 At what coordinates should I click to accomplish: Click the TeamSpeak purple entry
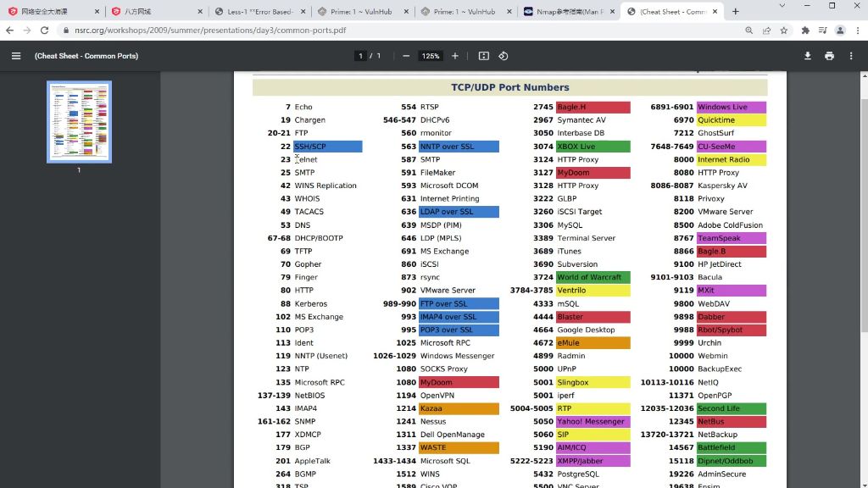click(732, 238)
